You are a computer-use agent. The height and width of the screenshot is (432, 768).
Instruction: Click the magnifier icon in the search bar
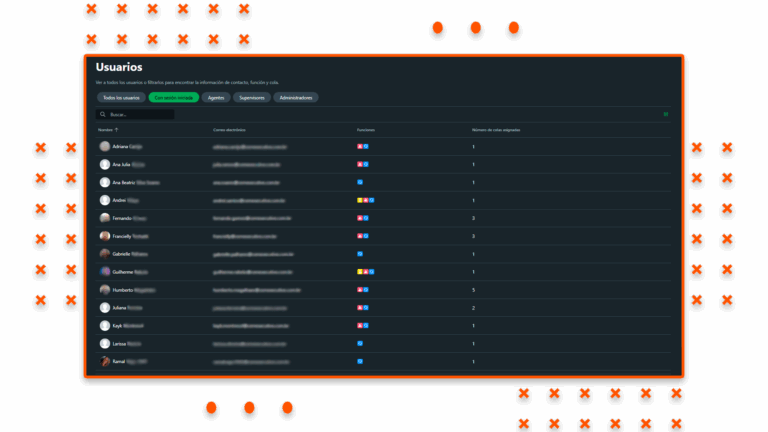[x=102, y=114]
